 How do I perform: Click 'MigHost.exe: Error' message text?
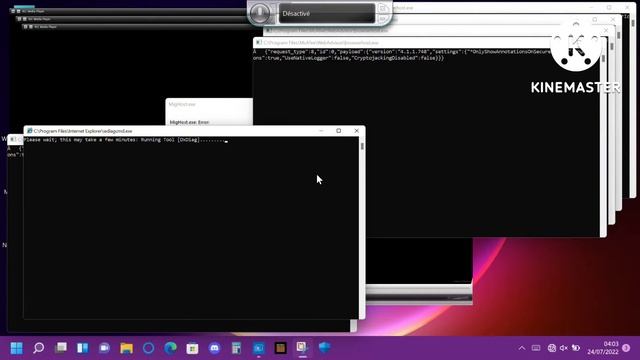tap(189, 122)
